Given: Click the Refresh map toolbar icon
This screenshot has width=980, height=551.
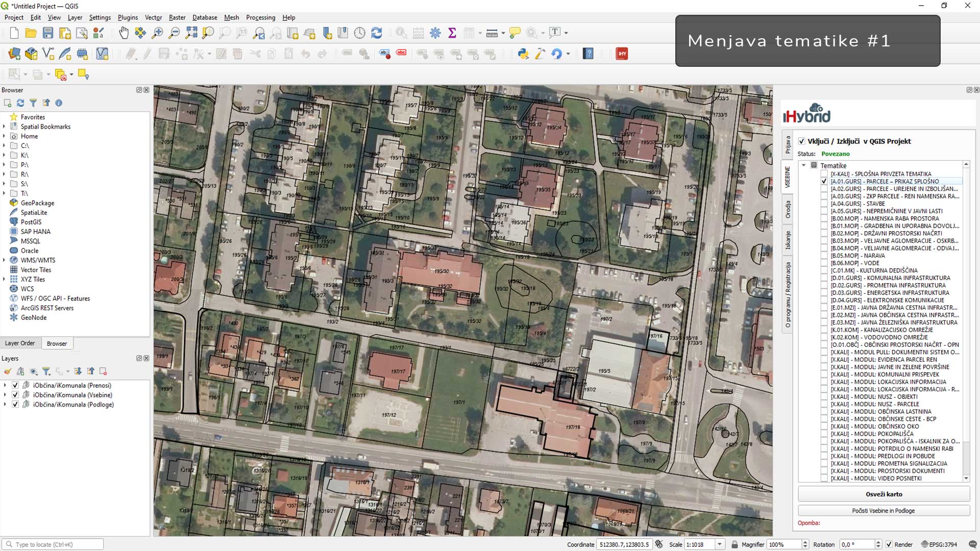Looking at the screenshot, I should pyautogui.click(x=377, y=33).
